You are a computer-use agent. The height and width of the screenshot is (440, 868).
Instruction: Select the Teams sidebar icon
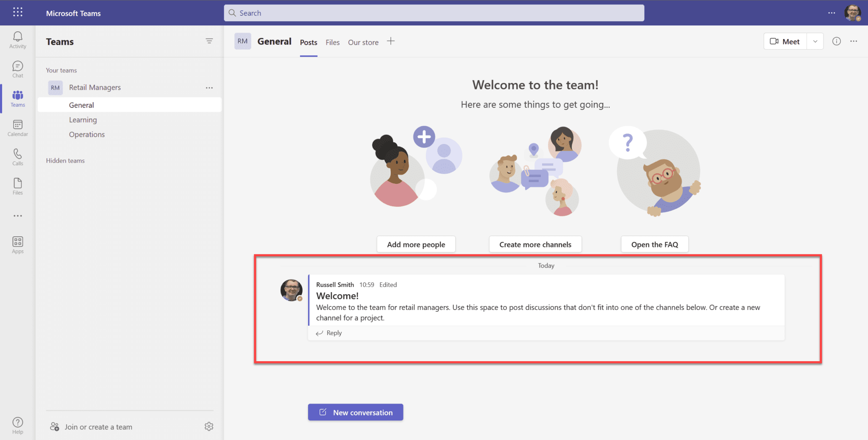18,99
